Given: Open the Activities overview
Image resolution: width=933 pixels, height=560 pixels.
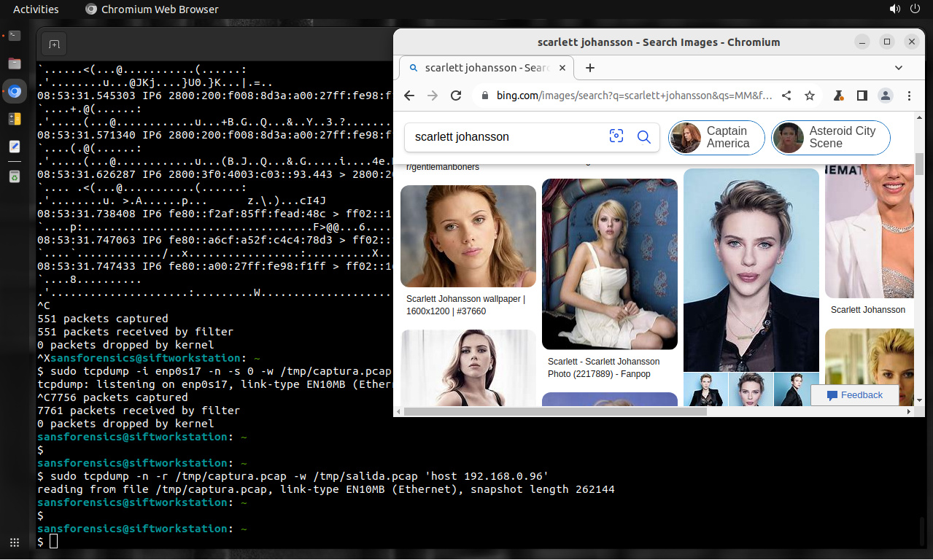Looking at the screenshot, I should point(36,9).
